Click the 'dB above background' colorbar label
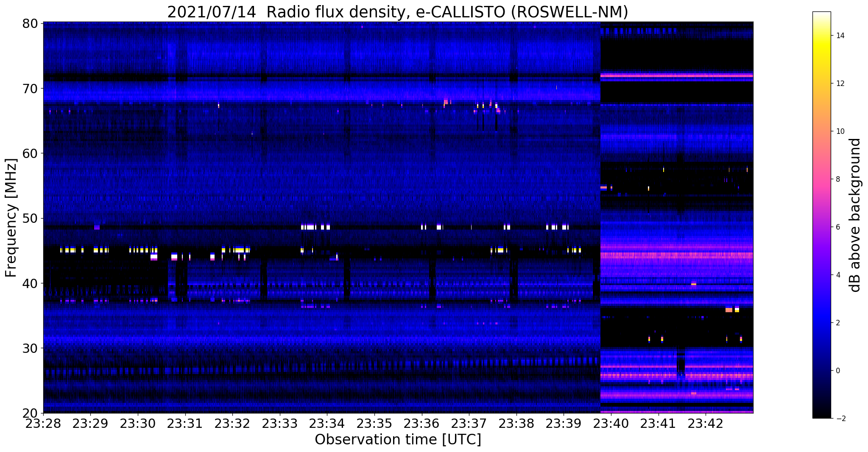The height and width of the screenshot is (452, 868). (856, 215)
